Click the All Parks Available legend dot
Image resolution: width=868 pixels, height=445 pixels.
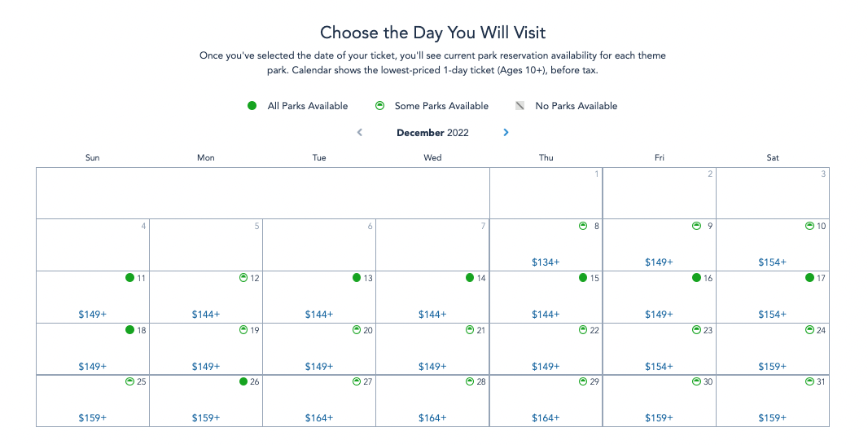pos(252,106)
